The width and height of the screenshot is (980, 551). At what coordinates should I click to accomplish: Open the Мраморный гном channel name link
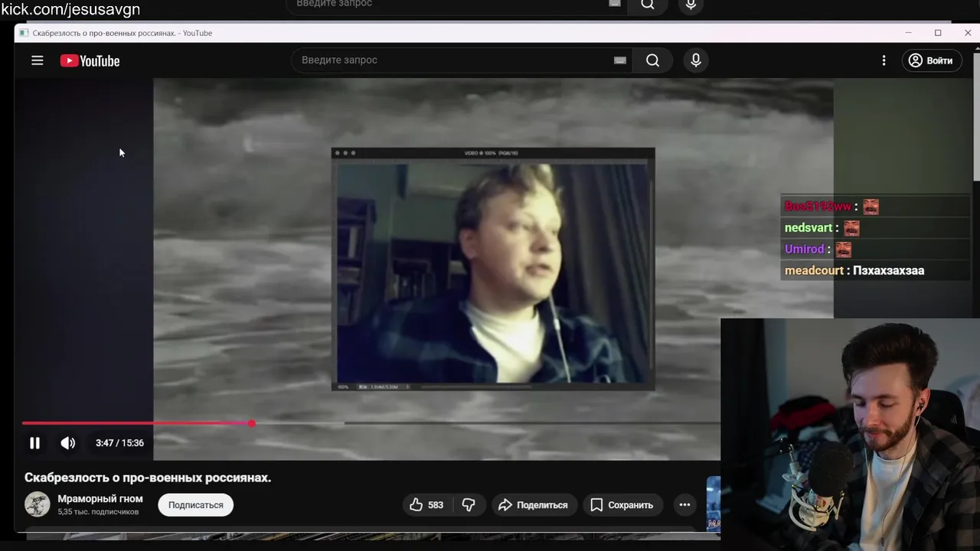100,499
